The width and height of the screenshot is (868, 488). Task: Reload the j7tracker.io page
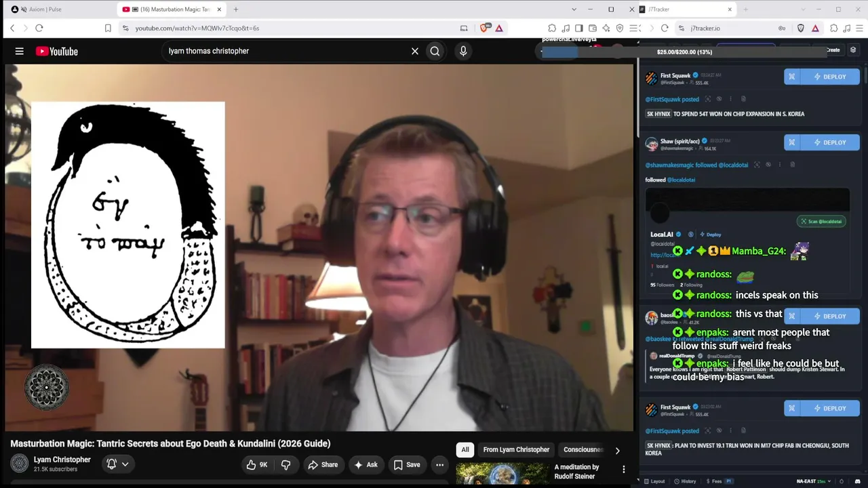coord(665,28)
